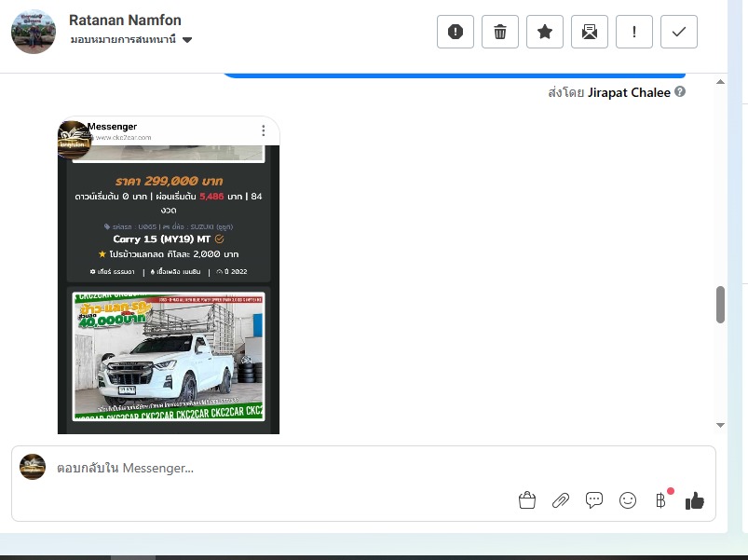This screenshot has width=748, height=560.
Task: Star this conversation as follow-up
Action: click(x=545, y=32)
